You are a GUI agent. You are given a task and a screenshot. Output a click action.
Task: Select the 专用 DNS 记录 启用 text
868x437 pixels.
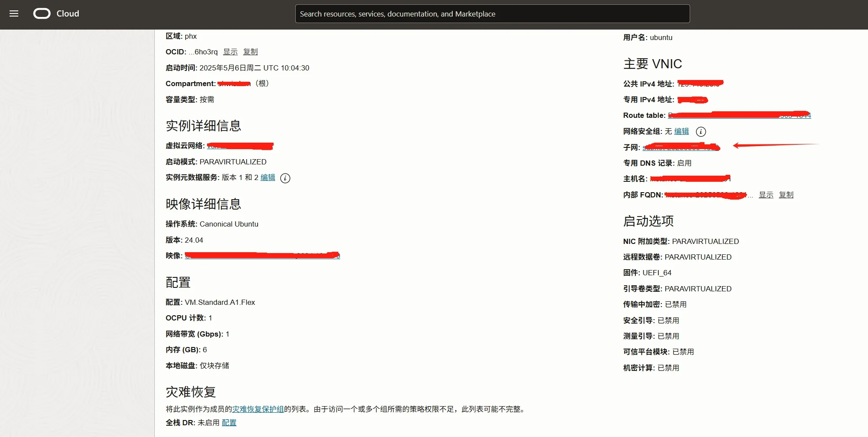point(657,163)
